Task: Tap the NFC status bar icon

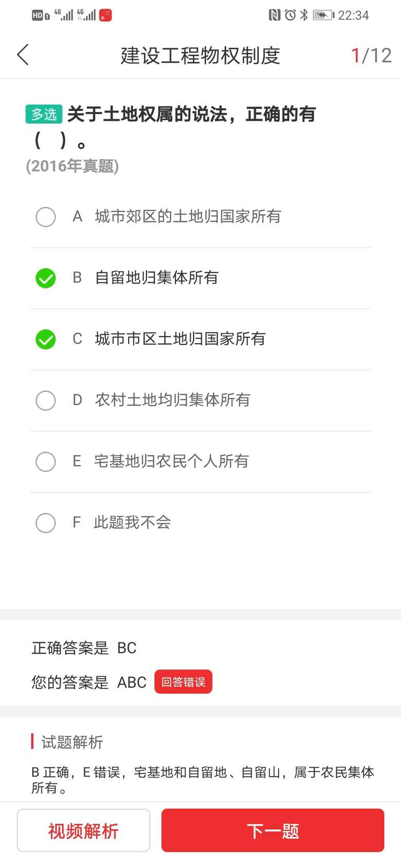Action: tap(275, 15)
